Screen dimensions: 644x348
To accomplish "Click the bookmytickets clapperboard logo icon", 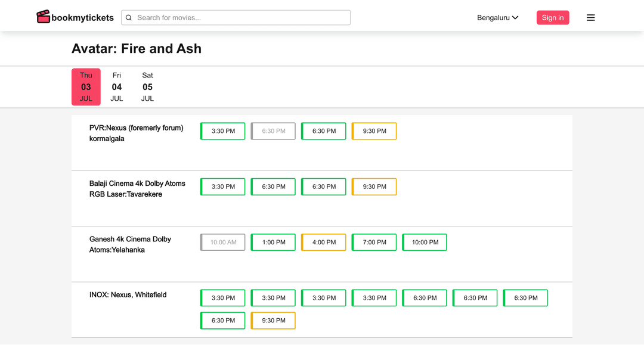I will coord(43,17).
